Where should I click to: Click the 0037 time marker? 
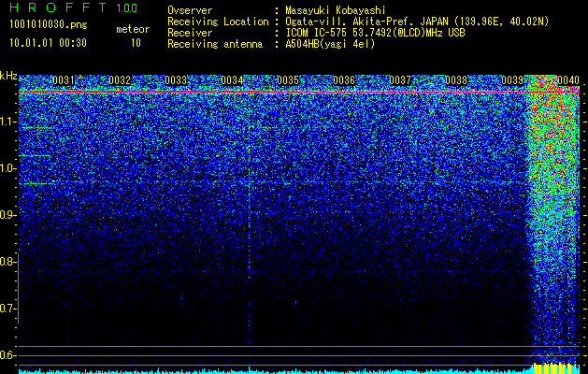click(x=400, y=80)
